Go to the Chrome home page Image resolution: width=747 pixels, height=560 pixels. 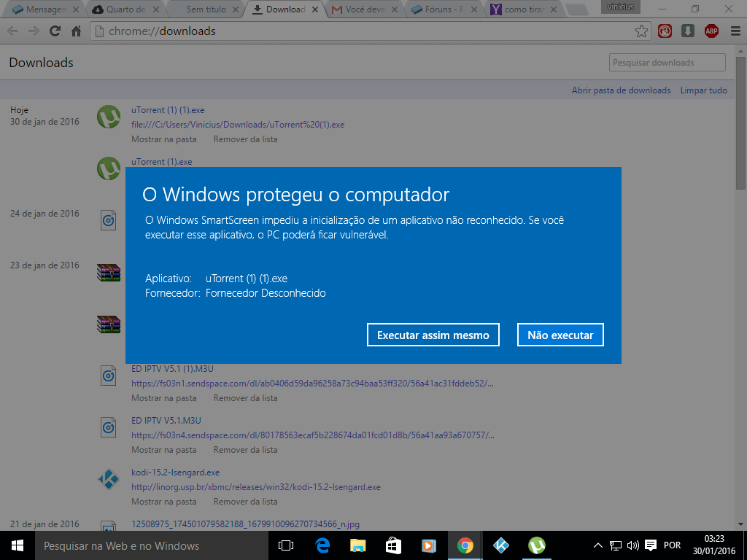pos(76,31)
